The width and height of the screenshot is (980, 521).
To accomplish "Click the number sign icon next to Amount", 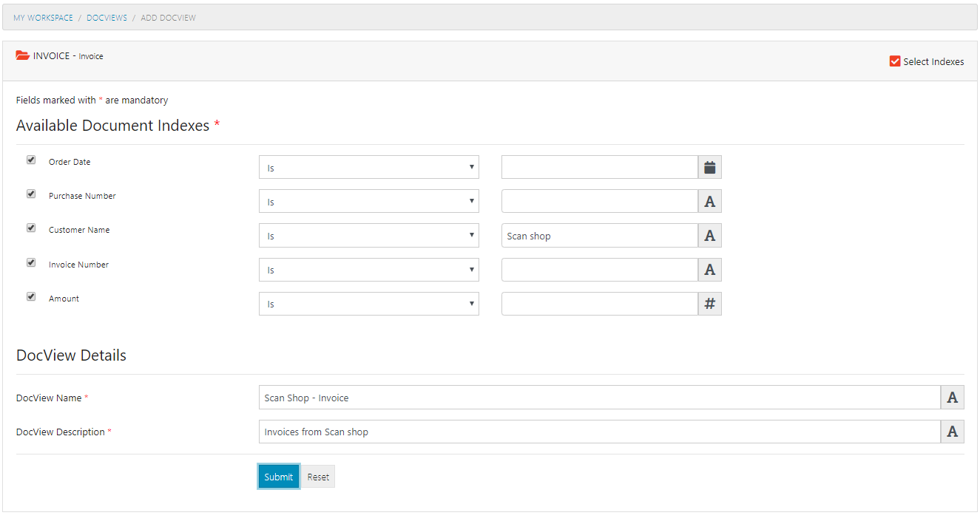I will coord(709,303).
